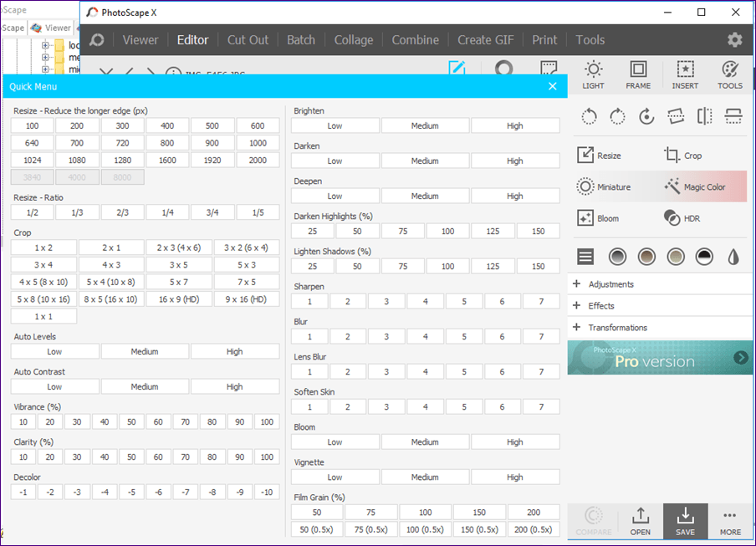Open the Light tools panel
Screen dimensions: 756x546
pos(593,75)
